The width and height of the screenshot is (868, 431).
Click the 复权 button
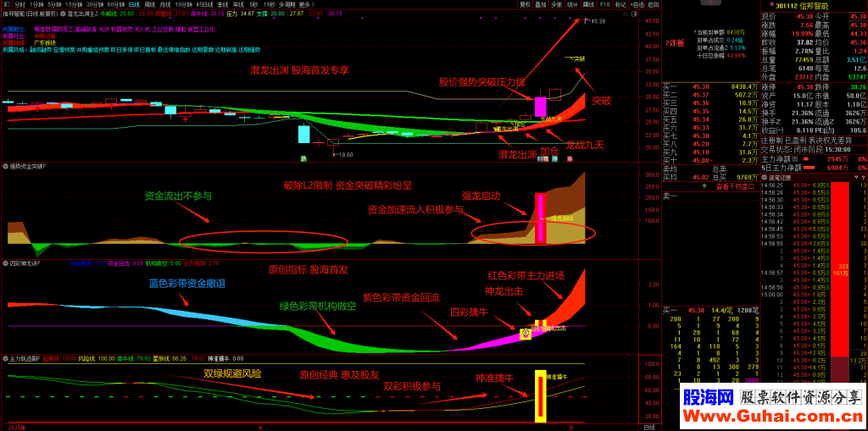[526, 4]
